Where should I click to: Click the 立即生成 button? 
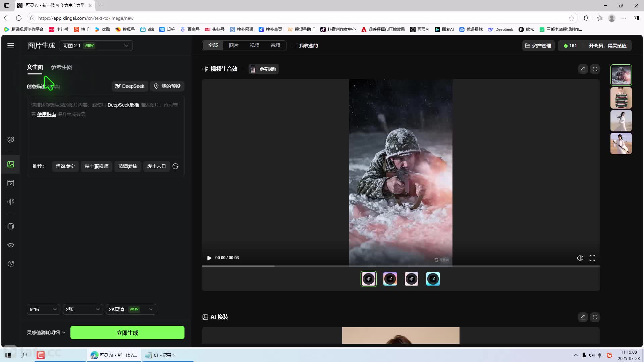[x=127, y=333]
